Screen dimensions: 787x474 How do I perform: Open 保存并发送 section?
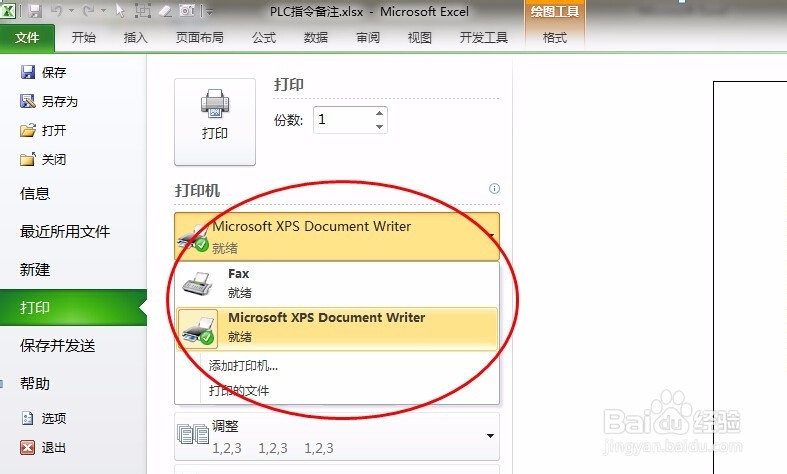click(57, 345)
